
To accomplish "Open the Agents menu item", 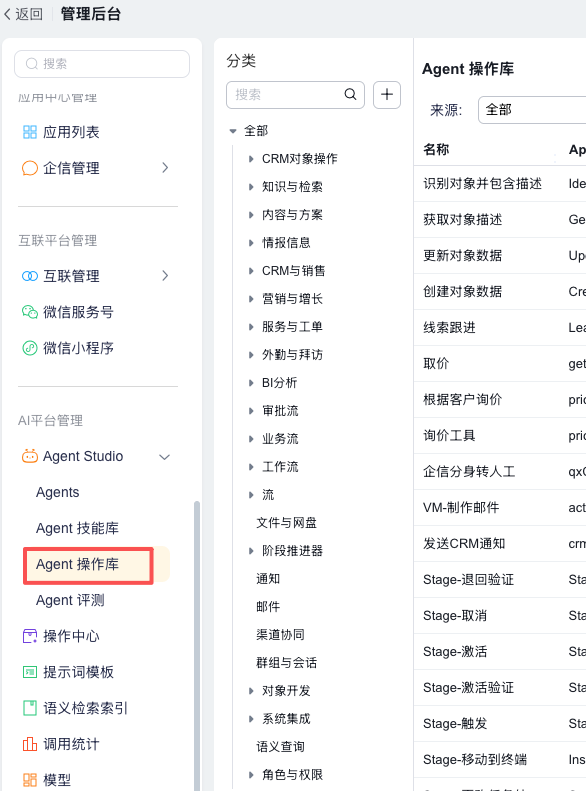I will (57, 492).
